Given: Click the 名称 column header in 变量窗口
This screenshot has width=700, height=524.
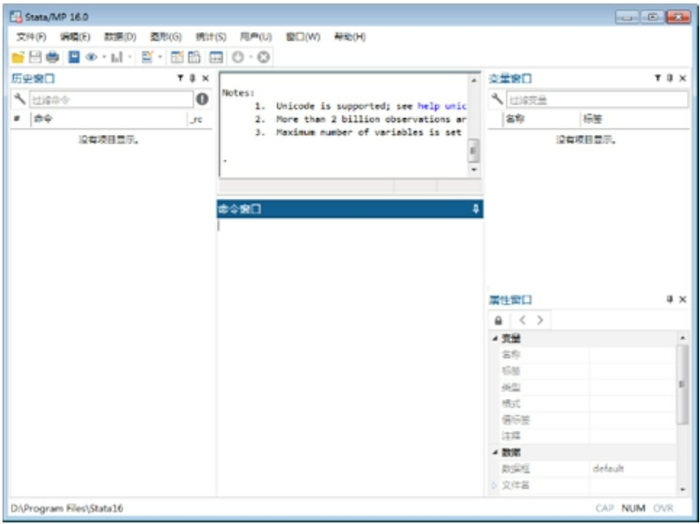Looking at the screenshot, I should click(x=541, y=119).
